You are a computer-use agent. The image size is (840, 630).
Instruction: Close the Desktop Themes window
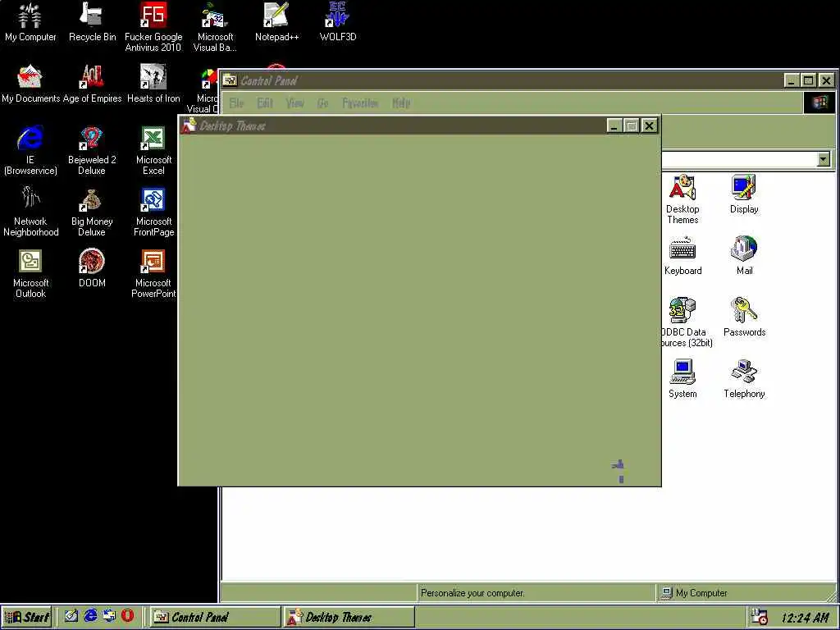point(650,126)
